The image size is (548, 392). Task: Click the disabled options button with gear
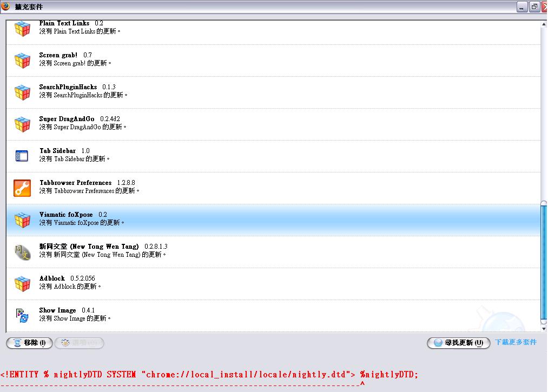point(80,343)
